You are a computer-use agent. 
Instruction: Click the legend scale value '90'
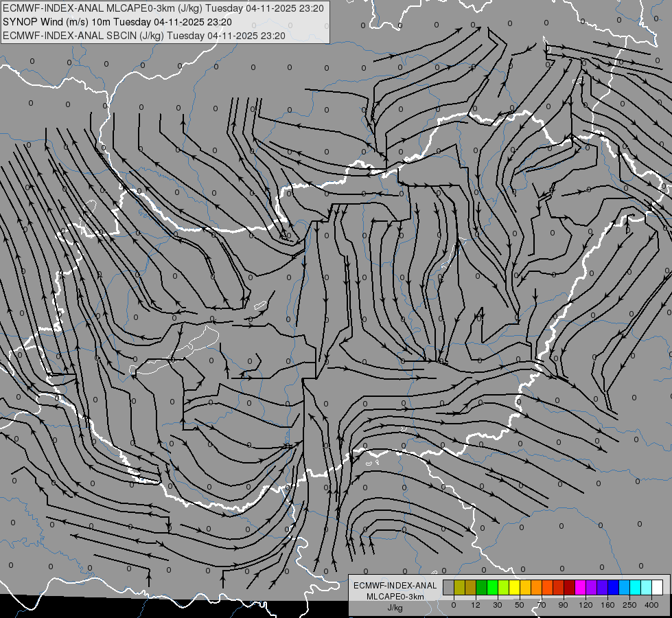pyautogui.click(x=563, y=605)
